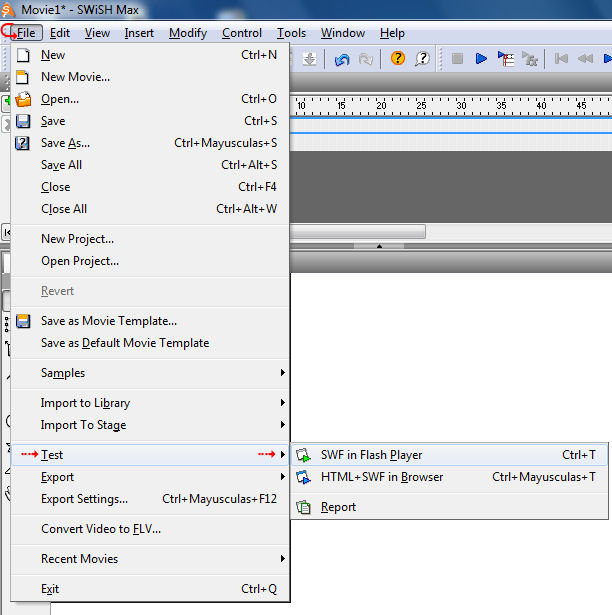The image size is (612, 615).
Task: Expand the Import To Stage submenu
Action: tap(150, 425)
